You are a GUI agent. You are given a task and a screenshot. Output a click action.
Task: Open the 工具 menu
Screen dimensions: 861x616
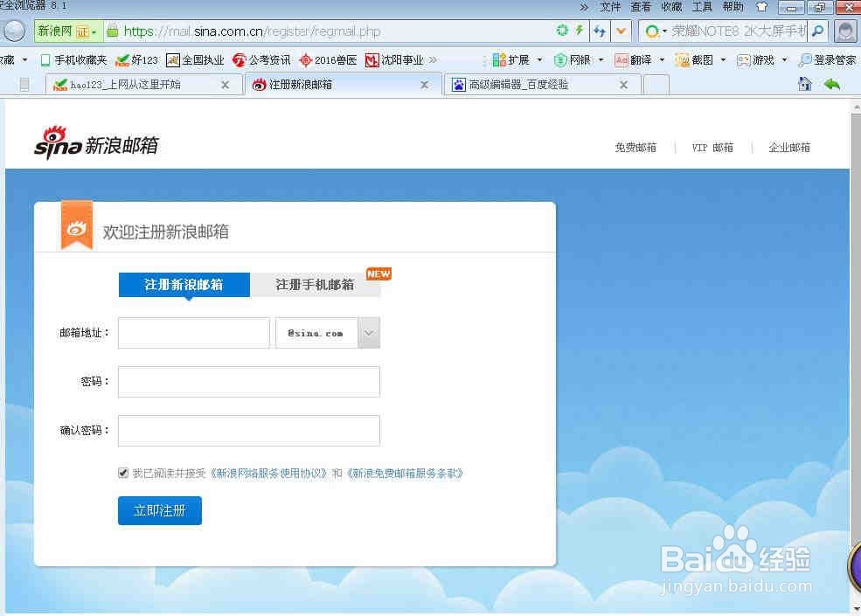pos(702,7)
